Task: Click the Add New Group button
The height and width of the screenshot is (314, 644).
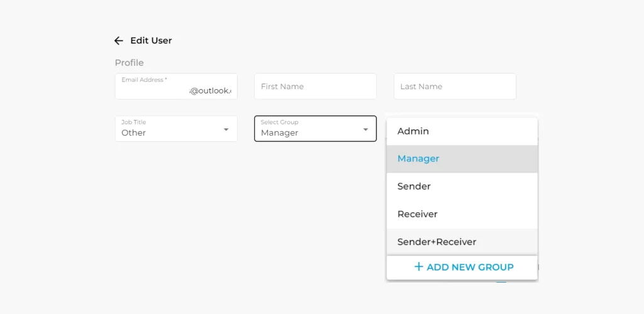Action: click(x=464, y=268)
